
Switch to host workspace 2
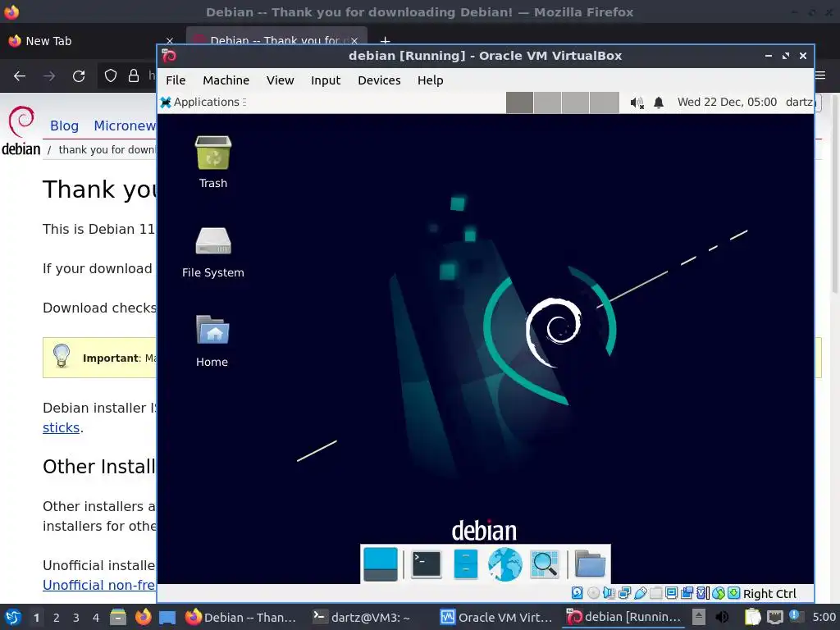coord(57,618)
